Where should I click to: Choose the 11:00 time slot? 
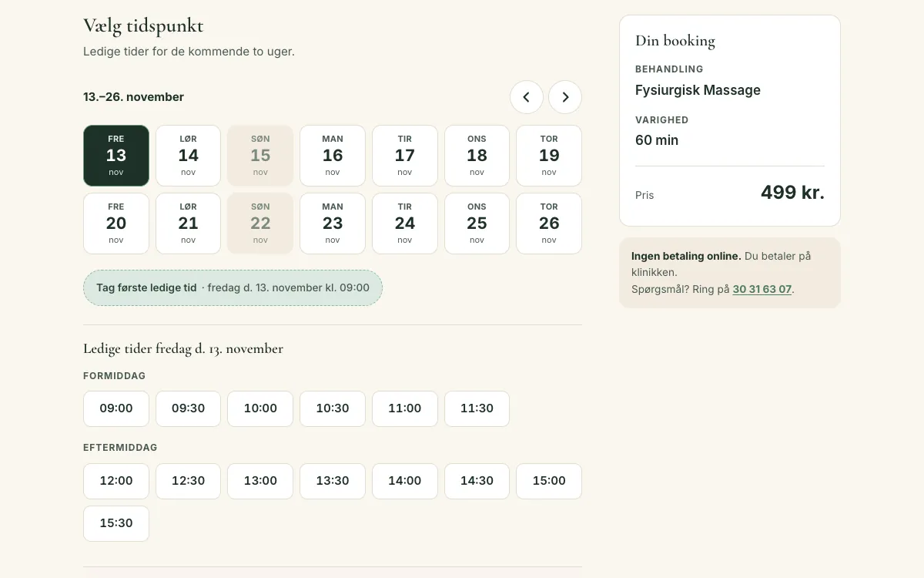405,408
